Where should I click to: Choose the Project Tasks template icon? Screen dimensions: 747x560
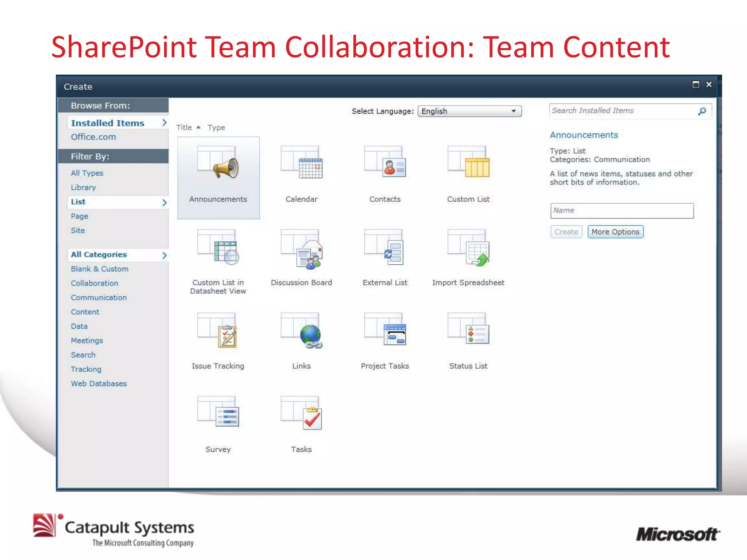pos(385,329)
